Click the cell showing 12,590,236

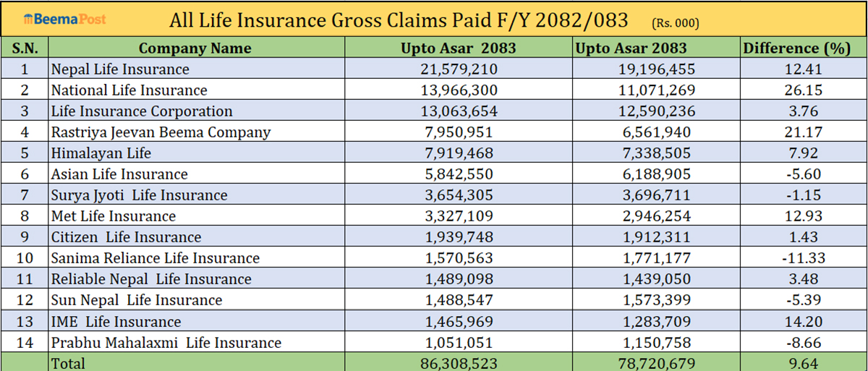click(x=657, y=111)
